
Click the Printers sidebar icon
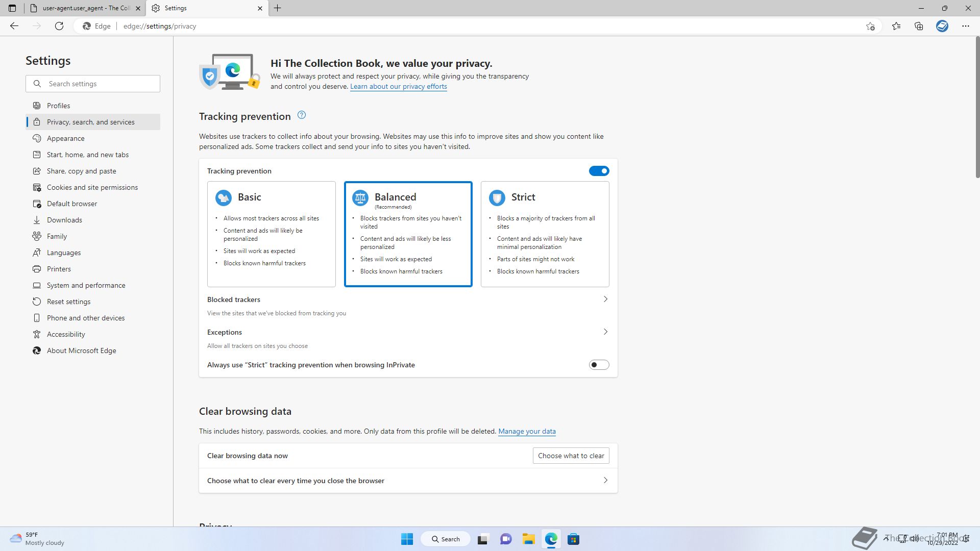pos(37,269)
